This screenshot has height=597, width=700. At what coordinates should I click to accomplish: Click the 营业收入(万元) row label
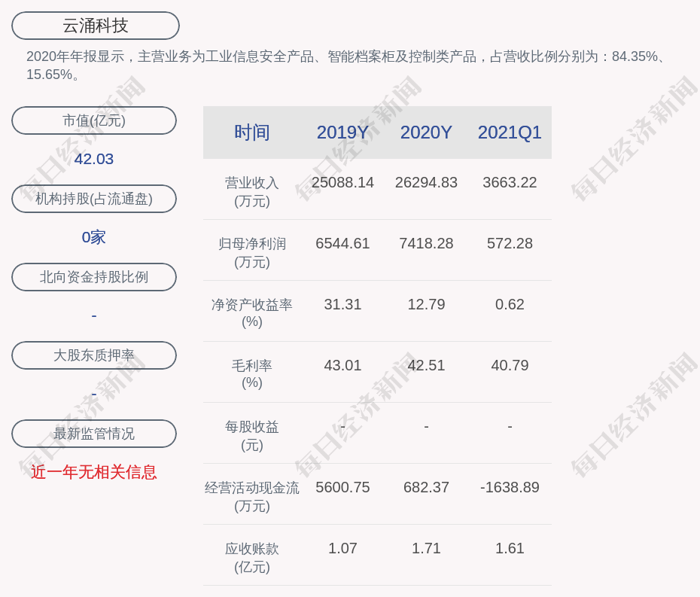pyautogui.click(x=252, y=191)
